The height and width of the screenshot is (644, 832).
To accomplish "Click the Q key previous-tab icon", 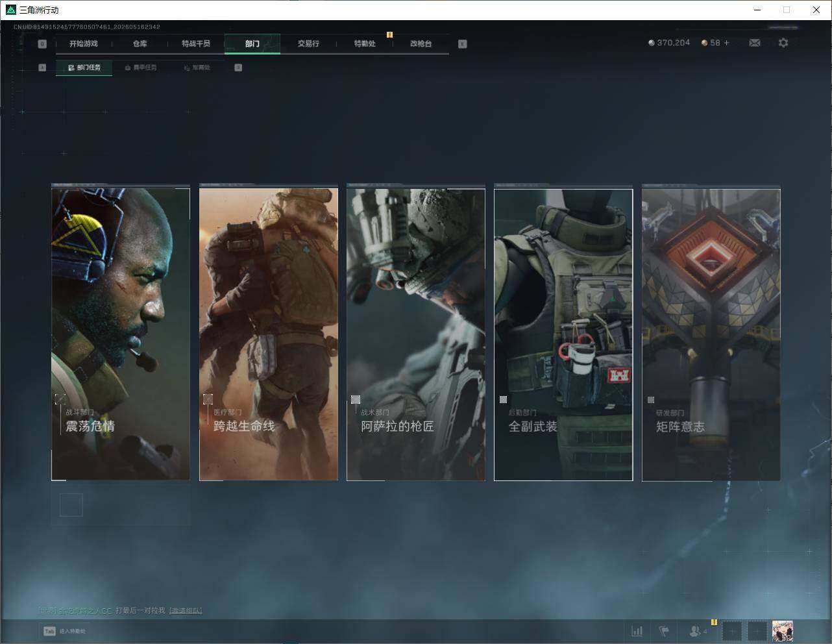I will tap(42, 44).
